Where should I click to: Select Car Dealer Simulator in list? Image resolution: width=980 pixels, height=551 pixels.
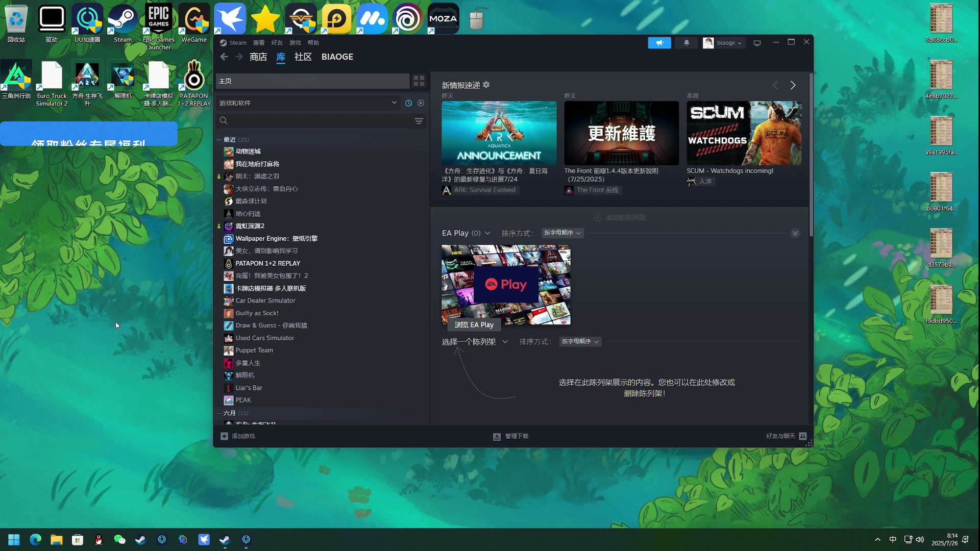click(x=265, y=301)
